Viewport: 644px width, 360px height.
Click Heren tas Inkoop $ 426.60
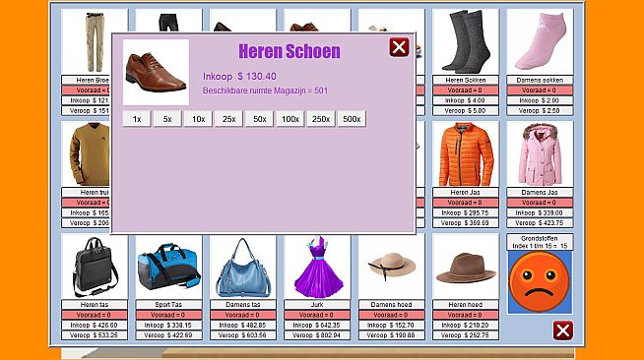click(x=95, y=326)
